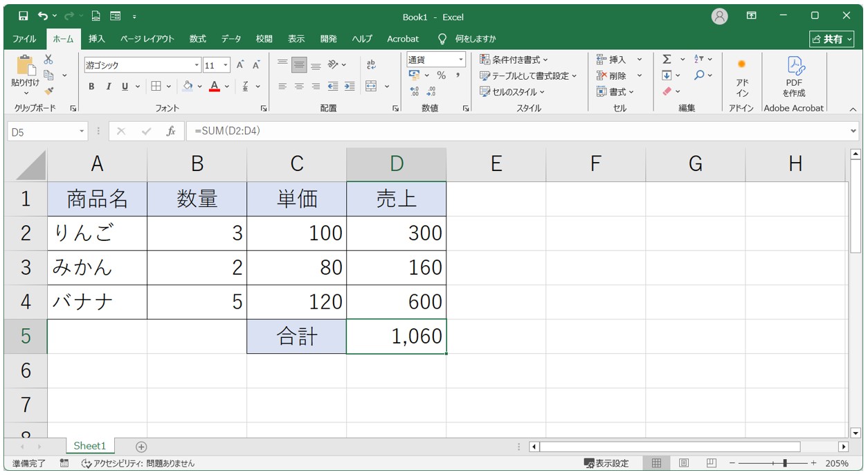
Task: Open the font name dropdown 游ゴシック
Action: point(197,65)
